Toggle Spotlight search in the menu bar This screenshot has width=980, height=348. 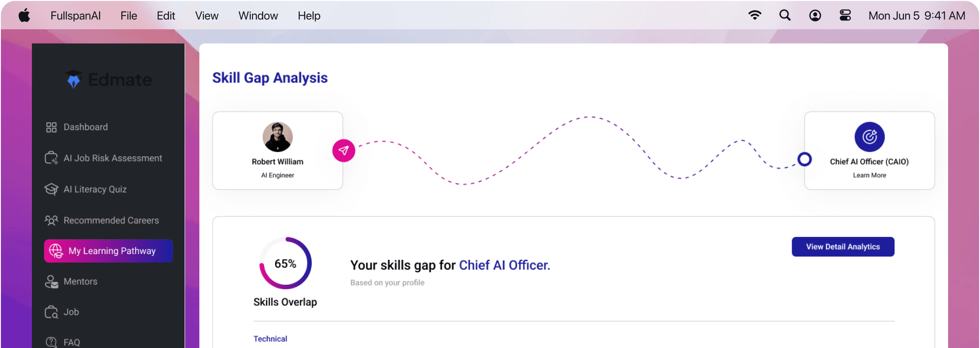coord(785,15)
